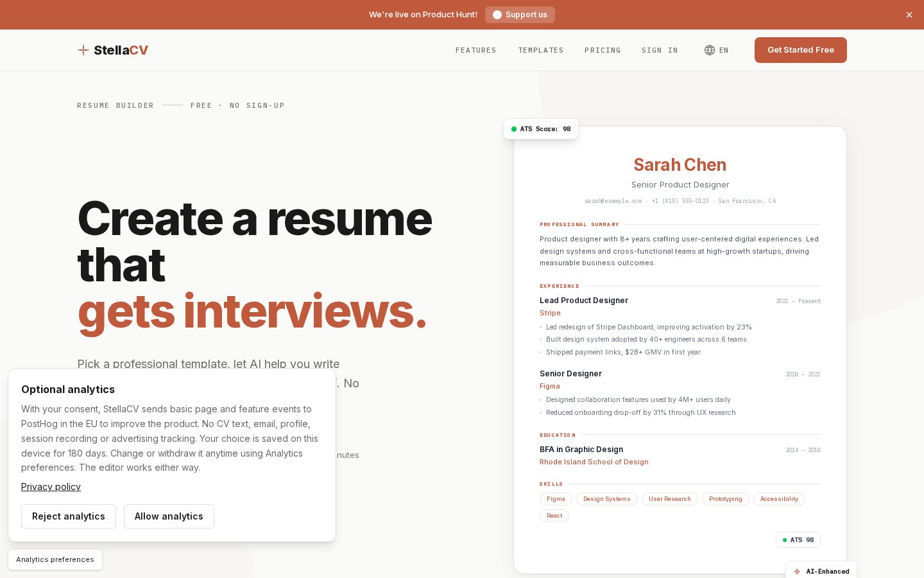Click the React skill tag
This screenshot has height=578, width=924.
[554, 516]
